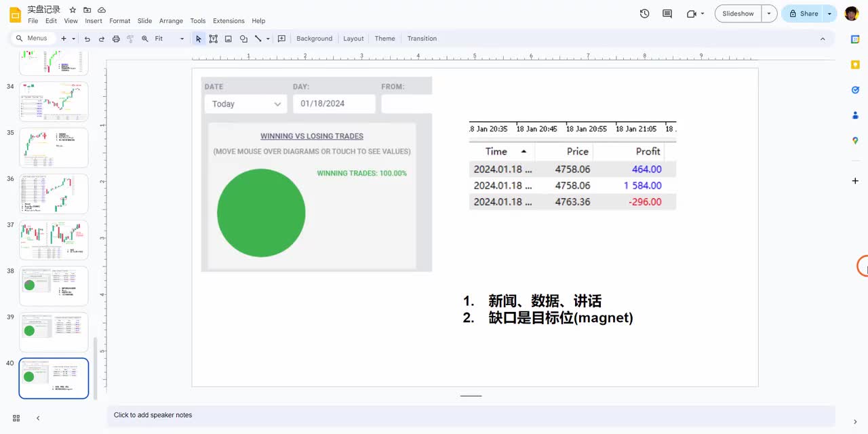Open Contacts side panel icon

(855, 115)
